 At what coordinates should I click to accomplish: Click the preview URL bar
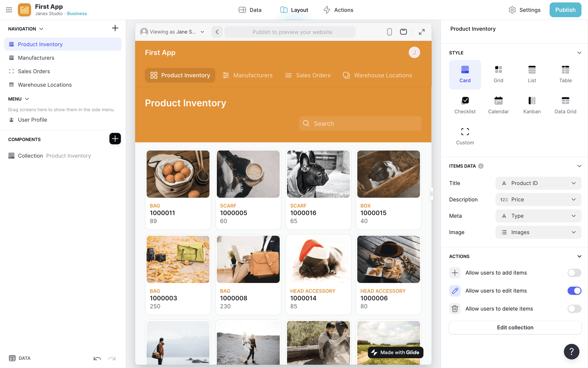[290, 32]
